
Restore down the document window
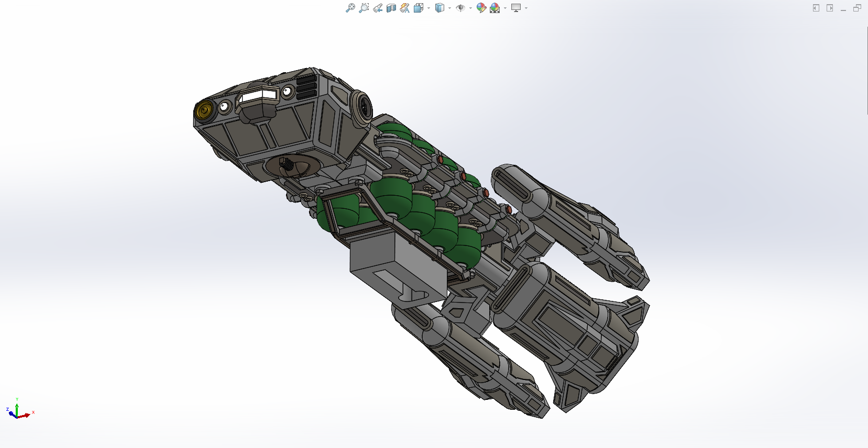857,8
